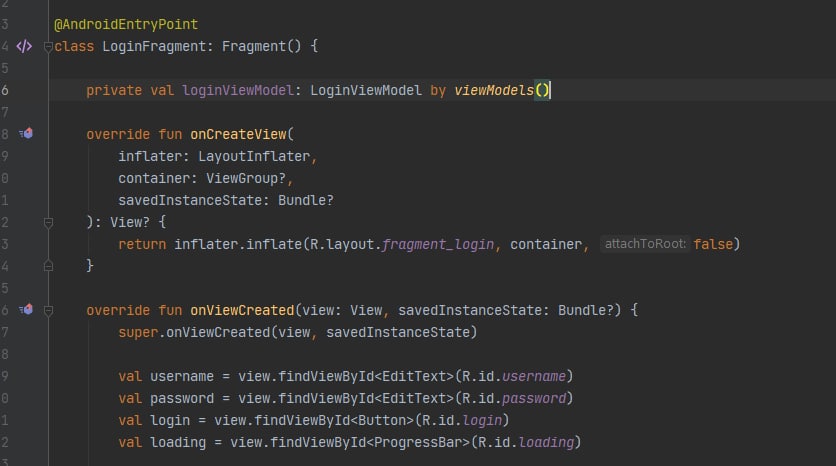Click LayoutInflater parameter type
Viewport: 836px width, 466px height.
coord(254,156)
